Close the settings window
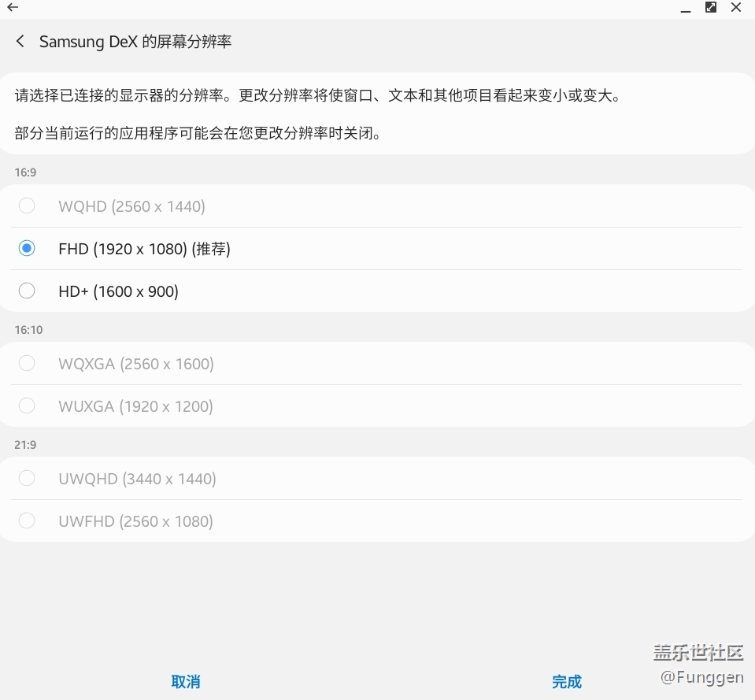This screenshot has height=700, width=755. (x=736, y=7)
